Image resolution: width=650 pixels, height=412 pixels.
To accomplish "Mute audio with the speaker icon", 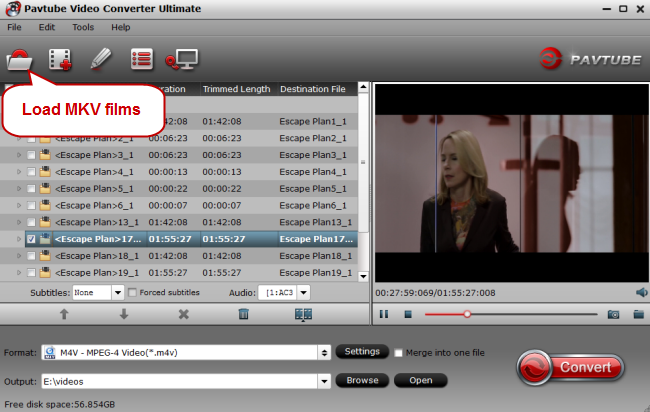I will coord(641,293).
